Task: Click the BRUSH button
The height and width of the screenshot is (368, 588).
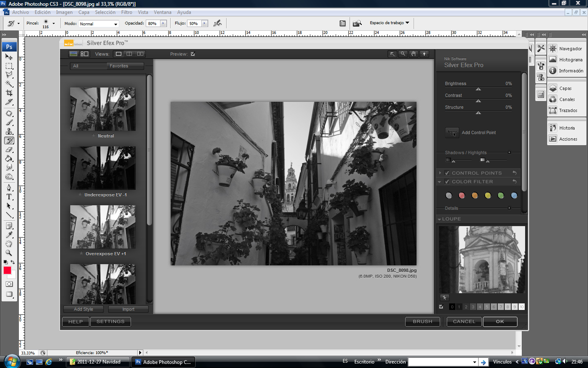Action: point(422,322)
